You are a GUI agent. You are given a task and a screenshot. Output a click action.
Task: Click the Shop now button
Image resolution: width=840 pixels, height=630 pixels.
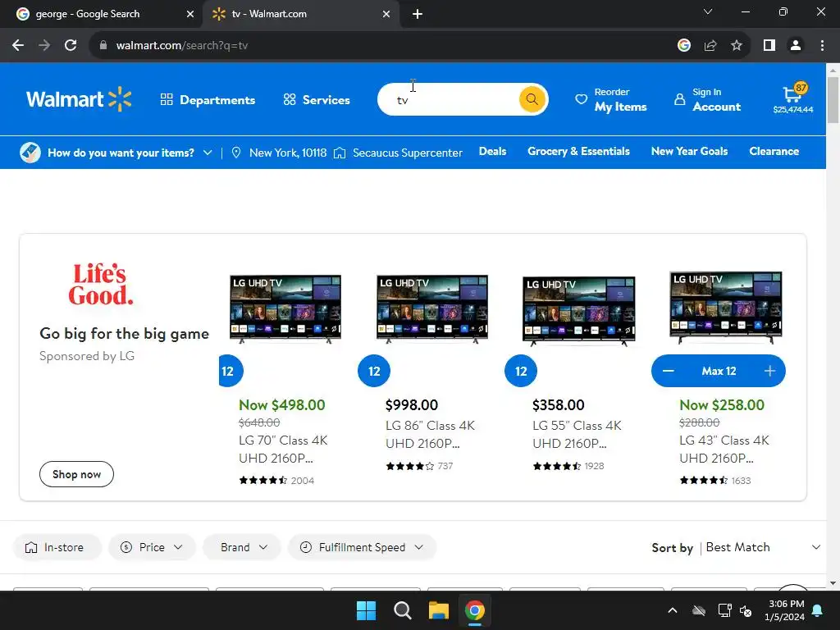click(76, 474)
